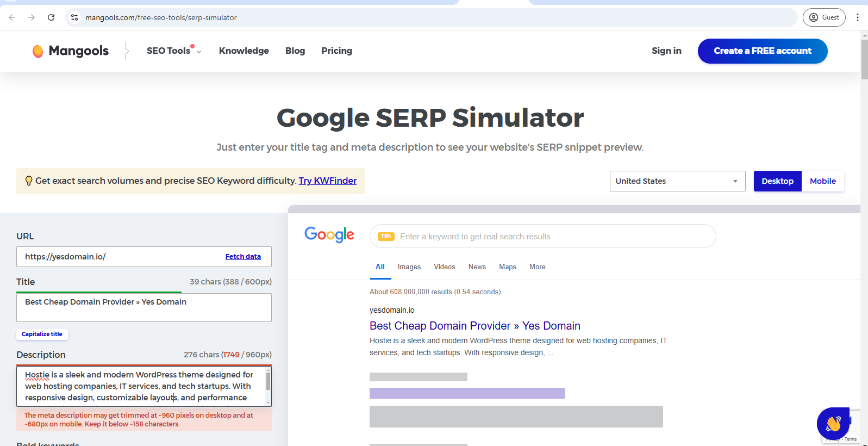The width and height of the screenshot is (868, 446).
Task: Click the result snippet description text
Action: pyautogui.click(x=518, y=346)
